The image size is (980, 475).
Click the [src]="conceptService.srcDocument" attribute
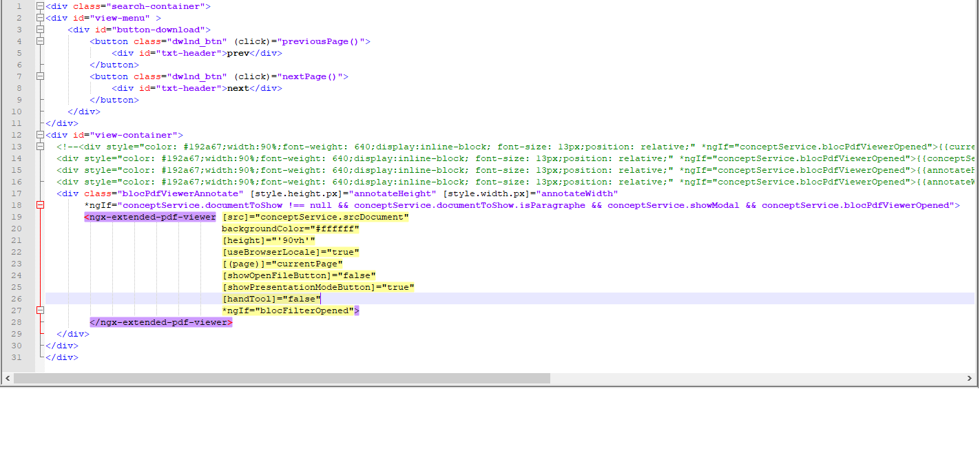[x=315, y=217]
